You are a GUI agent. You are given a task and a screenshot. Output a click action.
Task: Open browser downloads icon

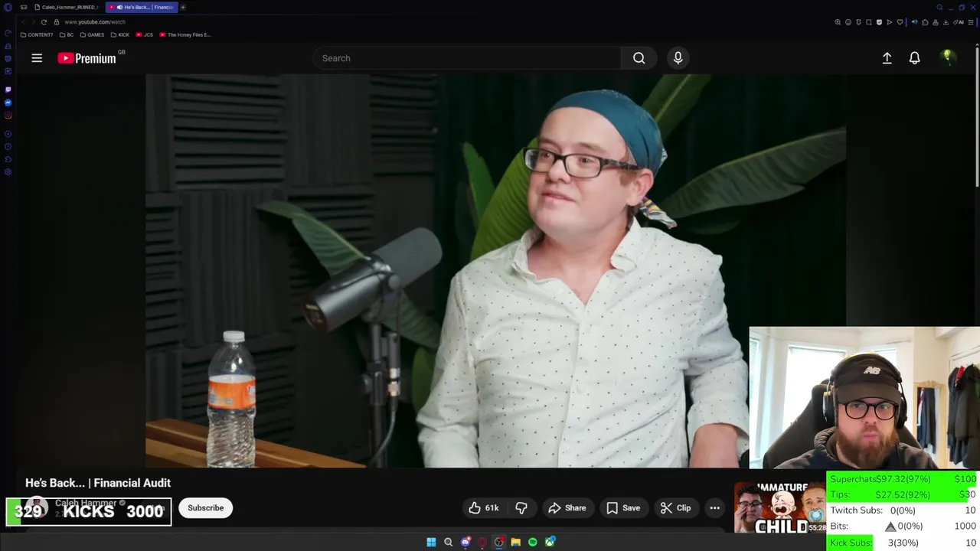pos(946,22)
